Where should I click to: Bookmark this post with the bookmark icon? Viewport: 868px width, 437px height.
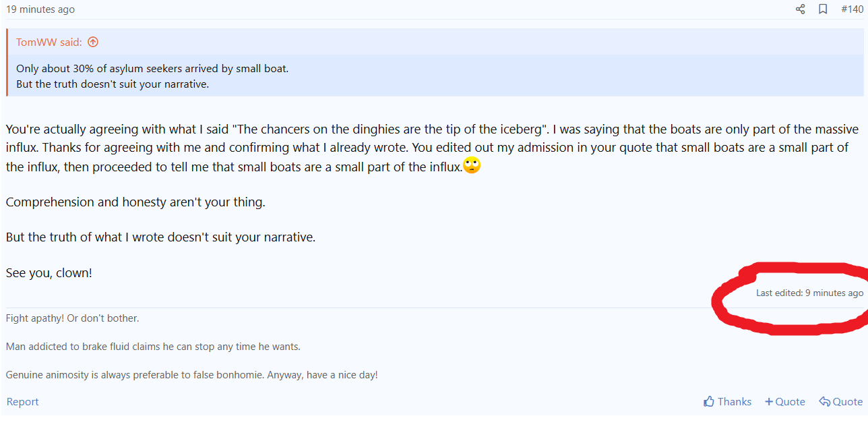tap(823, 9)
